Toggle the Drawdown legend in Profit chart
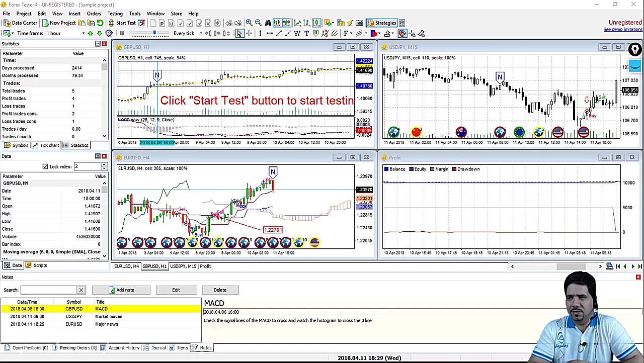644x363 pixels. (x=465, y=169)
